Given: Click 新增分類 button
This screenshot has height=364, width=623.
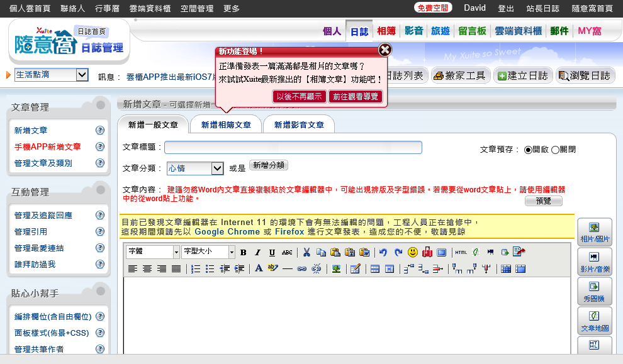Looking at the screenshot, I should [269, 165].
